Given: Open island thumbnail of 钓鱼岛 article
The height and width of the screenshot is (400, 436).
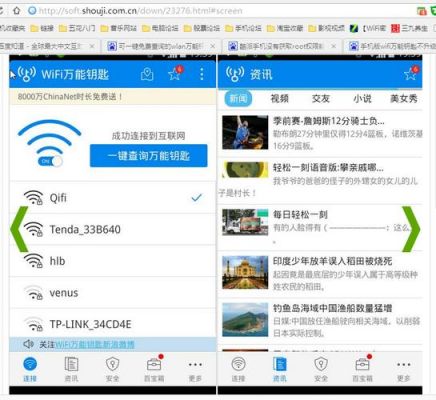Looking at the screenshot, I should coord(245,319).
